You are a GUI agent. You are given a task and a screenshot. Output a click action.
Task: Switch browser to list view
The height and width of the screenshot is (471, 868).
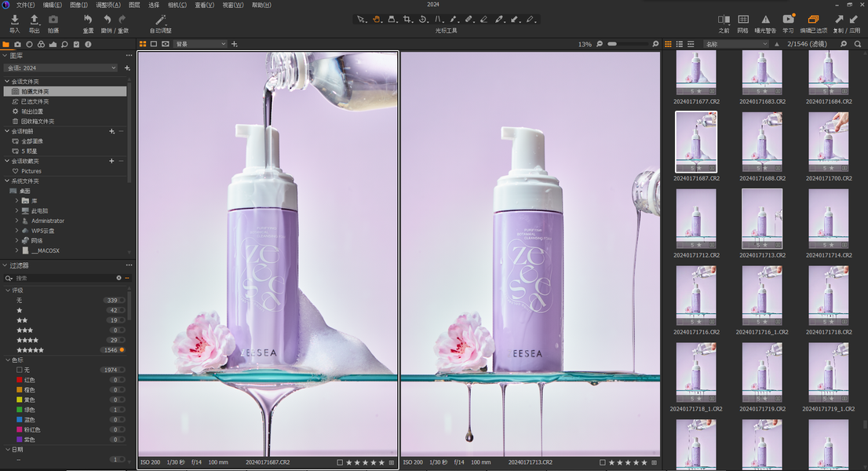pos(679,44)
